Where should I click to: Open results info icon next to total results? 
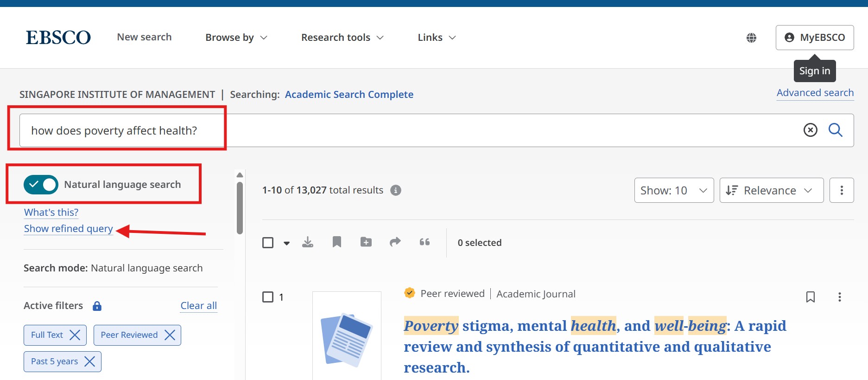[396, 190]
